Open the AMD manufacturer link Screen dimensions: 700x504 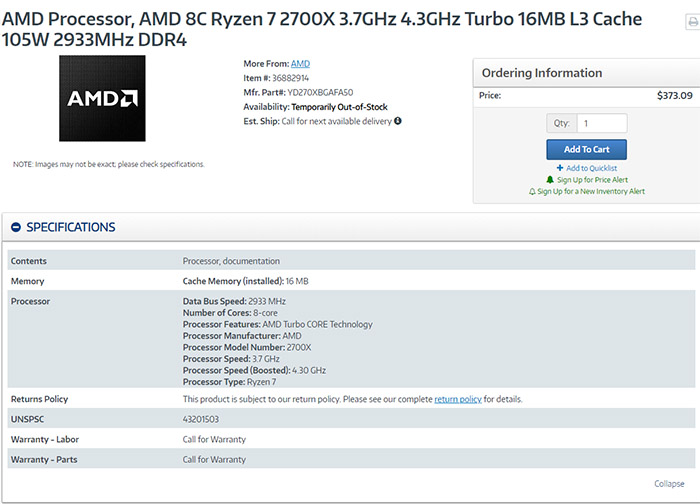click(x=300, y=63)
